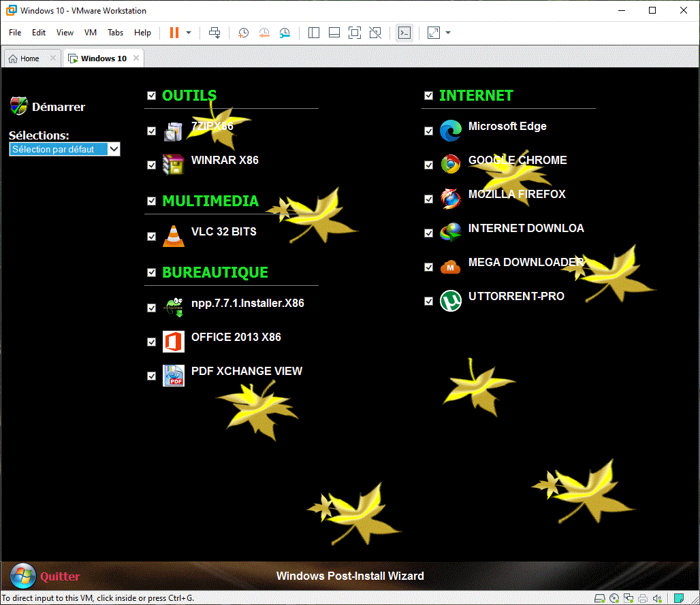Send Ctrl+Alt+Del to the VM
Viewport: 700px width, 605px height.
(x=214, y=33)
